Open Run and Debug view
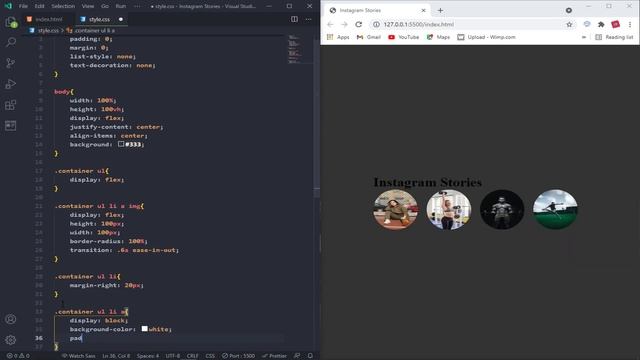This screenshot has height=360, width=640. 11,84
